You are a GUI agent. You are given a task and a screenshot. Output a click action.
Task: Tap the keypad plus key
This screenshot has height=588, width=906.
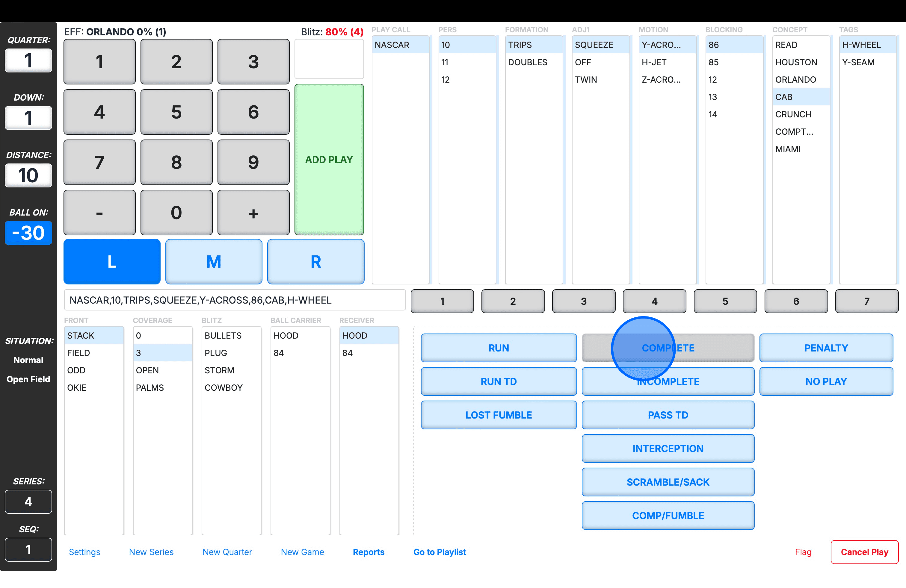(x=253, y=213)
